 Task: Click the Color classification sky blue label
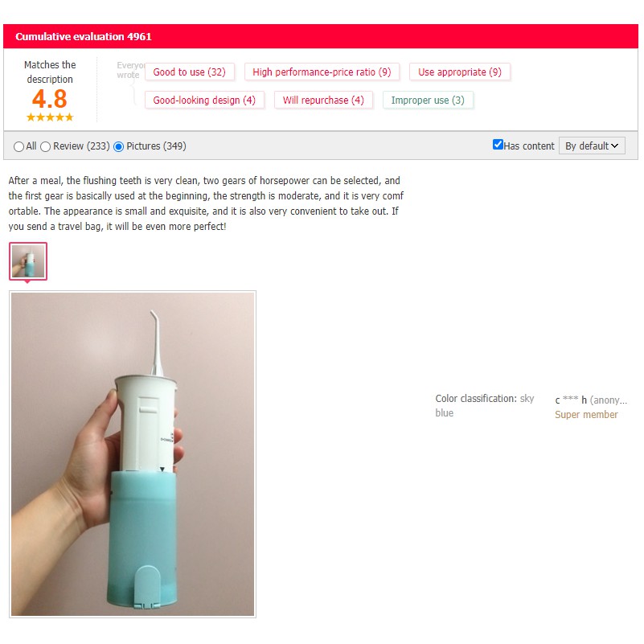click(x=485, y=406)
